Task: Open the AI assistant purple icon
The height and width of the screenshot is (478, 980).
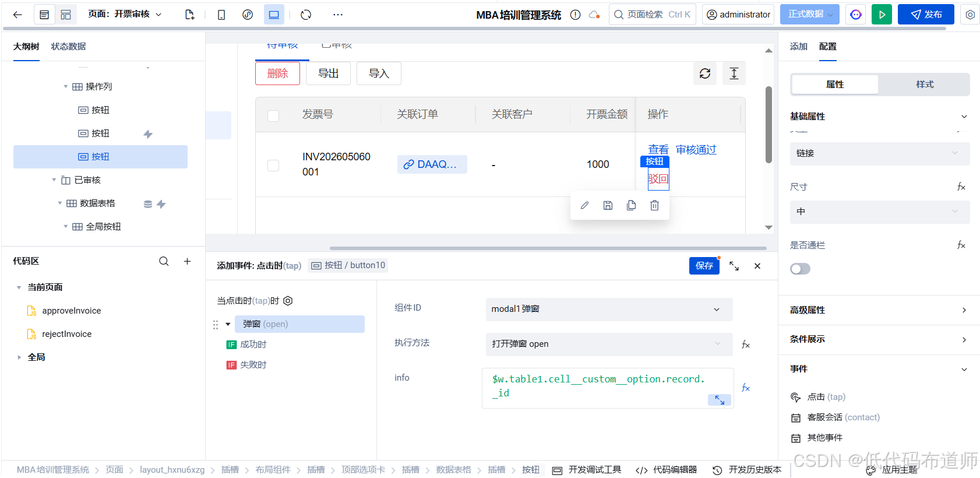Action: pyautogui.click(x=856, y=15)
